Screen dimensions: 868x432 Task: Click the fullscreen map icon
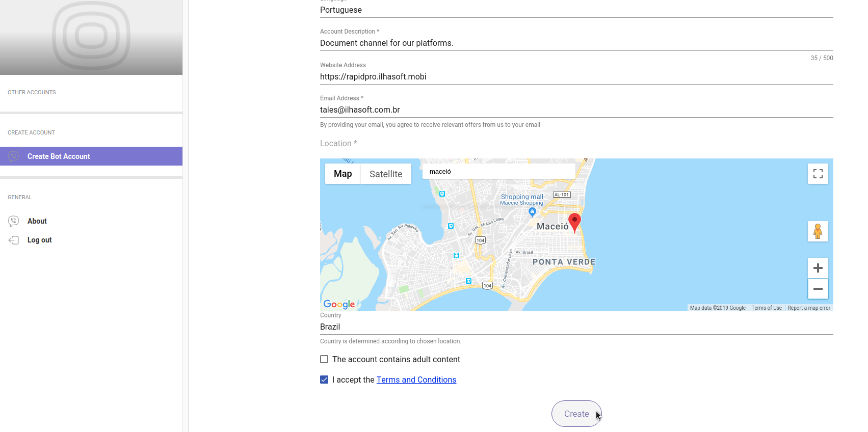(x=818, y=174)
